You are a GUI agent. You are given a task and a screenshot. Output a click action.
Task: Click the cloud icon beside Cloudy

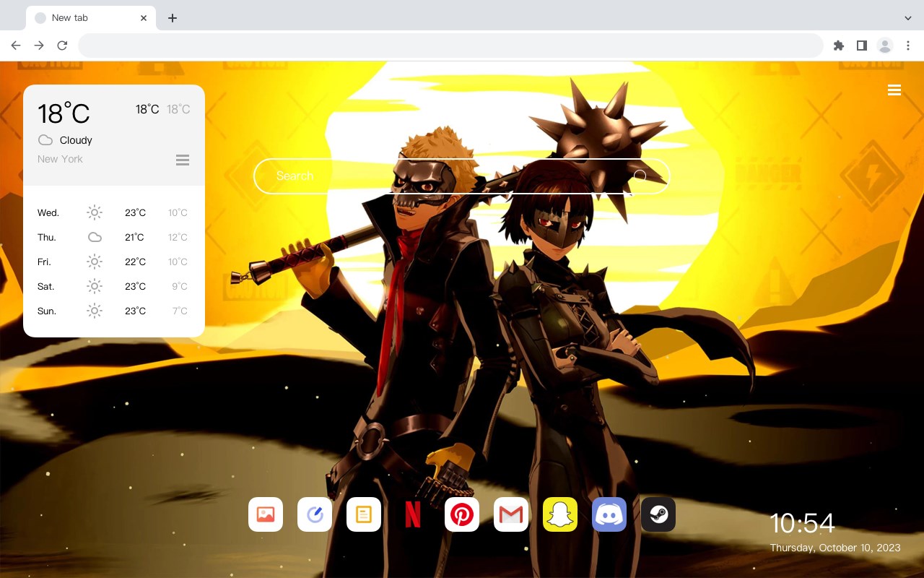tap(45, 140)
